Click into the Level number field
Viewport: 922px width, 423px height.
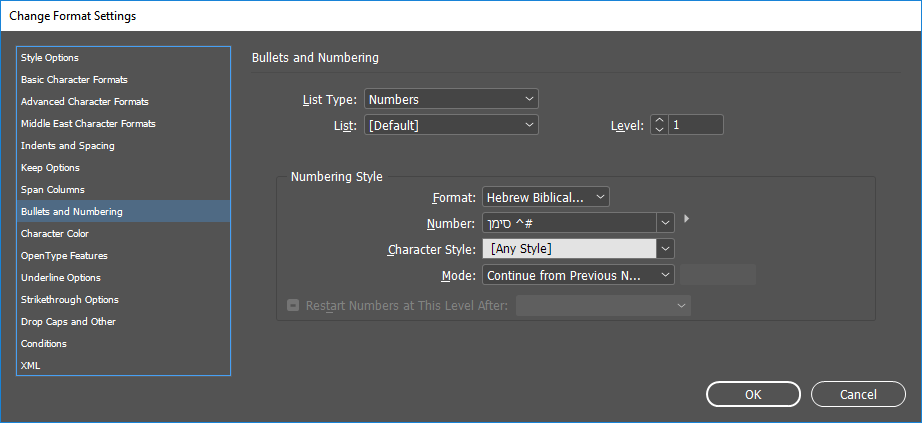click(x=695, y=125)
